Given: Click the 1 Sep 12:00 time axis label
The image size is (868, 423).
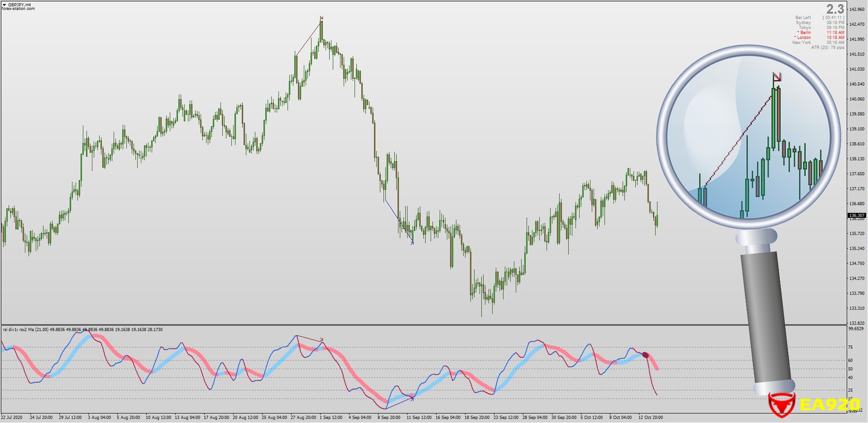Looking at the screenshot, I should [331, 418].
